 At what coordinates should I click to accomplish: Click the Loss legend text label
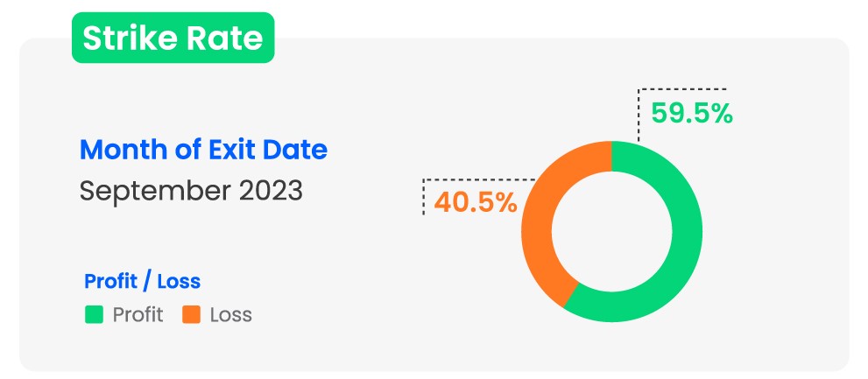coord(230,315)
